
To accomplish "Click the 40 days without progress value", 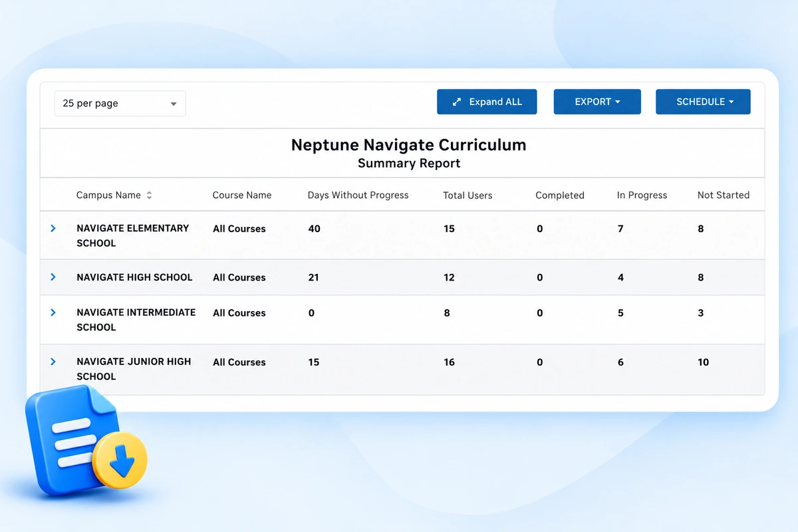I will [x=314, y=229].
